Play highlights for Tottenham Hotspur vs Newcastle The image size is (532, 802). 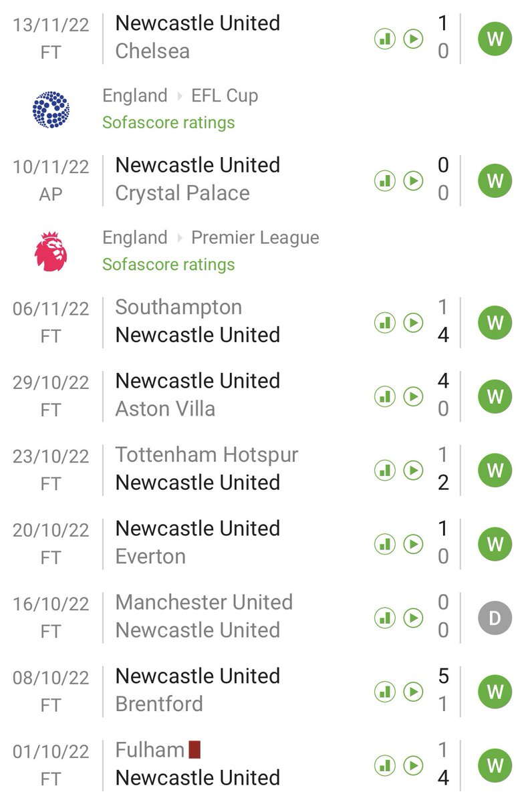point(413,471)
